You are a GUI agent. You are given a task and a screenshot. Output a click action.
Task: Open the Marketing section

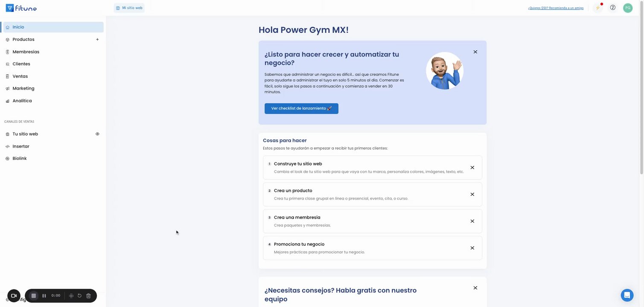pyautogui.click(x=23, y=89)
